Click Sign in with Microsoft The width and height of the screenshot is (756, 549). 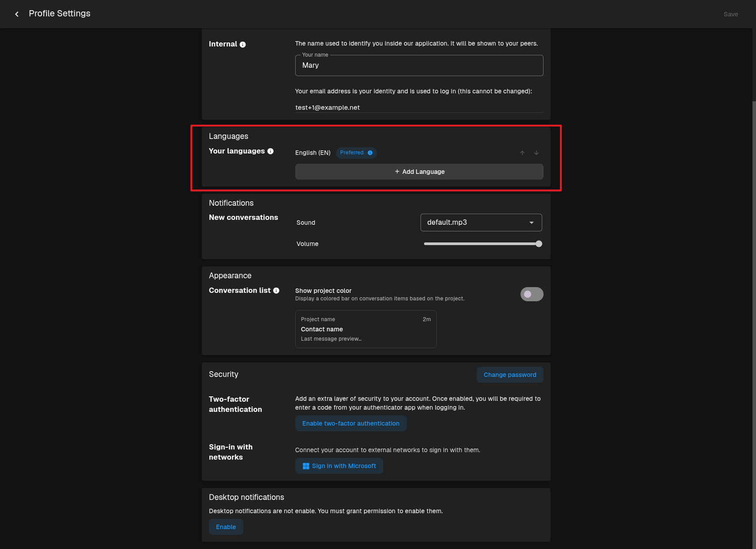point(339,466)
